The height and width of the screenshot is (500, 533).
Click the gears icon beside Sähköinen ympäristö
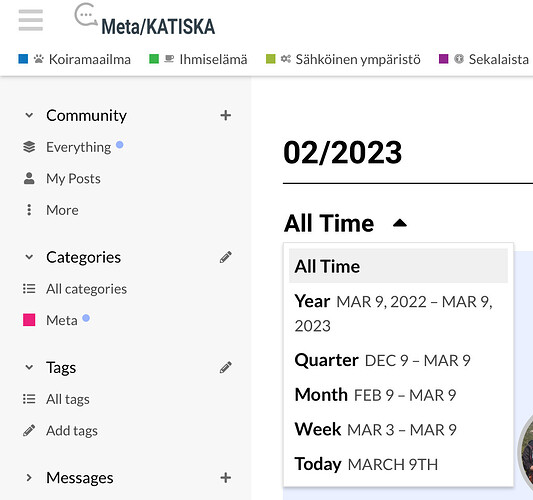tap(286, 59)
